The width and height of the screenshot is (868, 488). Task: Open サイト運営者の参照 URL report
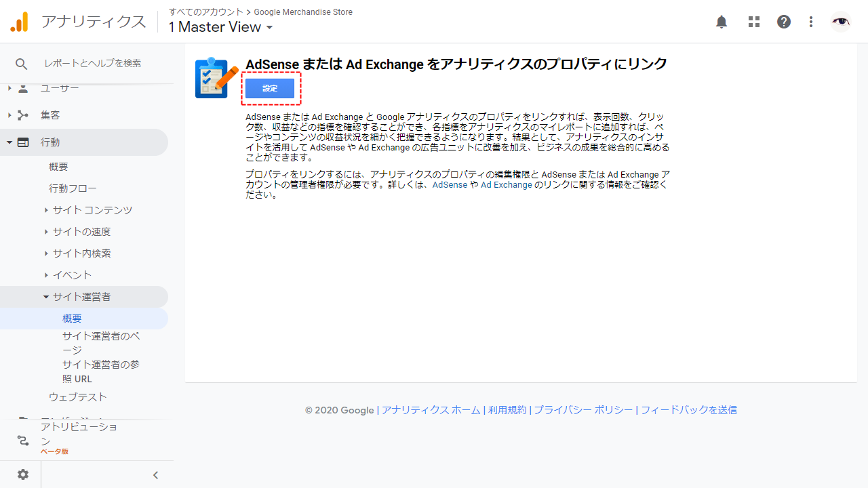point(101,371)
